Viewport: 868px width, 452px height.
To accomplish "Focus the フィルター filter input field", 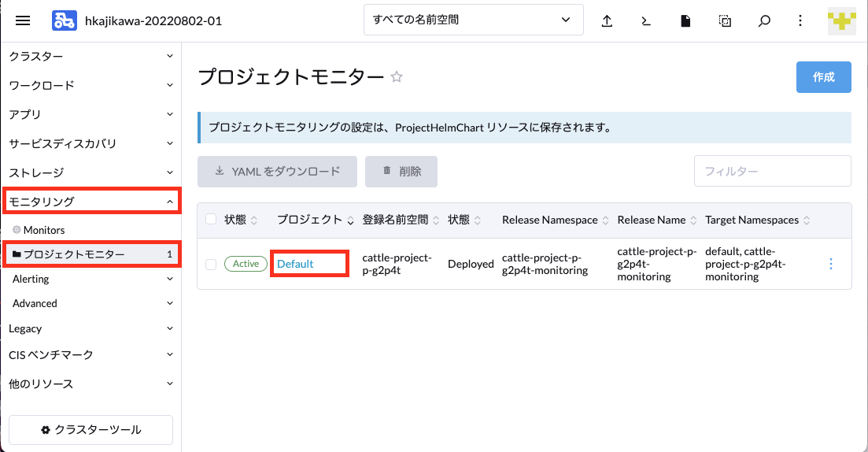I will tap(772, 171).
